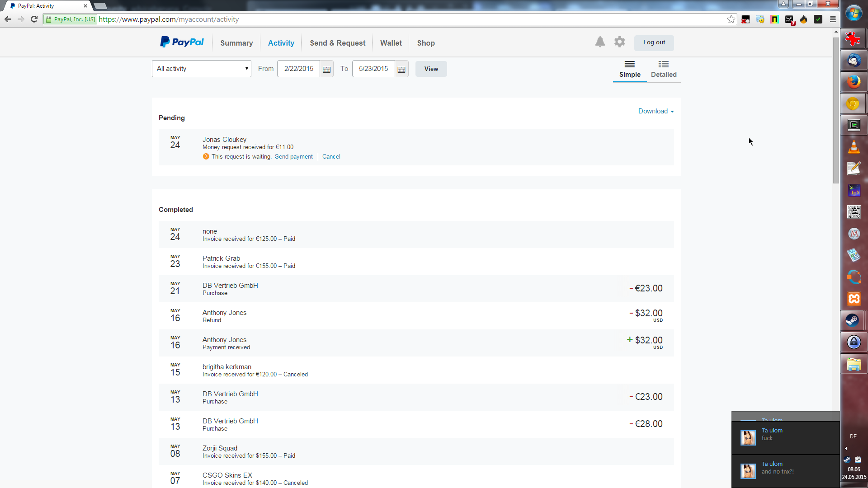The height and width of the screenshot is (488, 868).
Task: Open the notifications bell icon
Action: [600, 42]
